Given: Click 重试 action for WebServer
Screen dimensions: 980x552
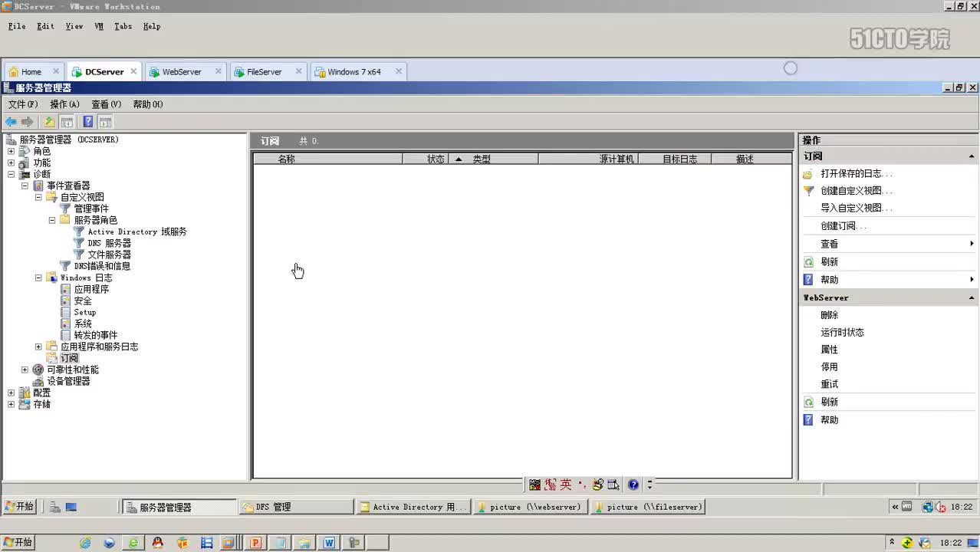Looking at the screenshot, I should point(829,384).
